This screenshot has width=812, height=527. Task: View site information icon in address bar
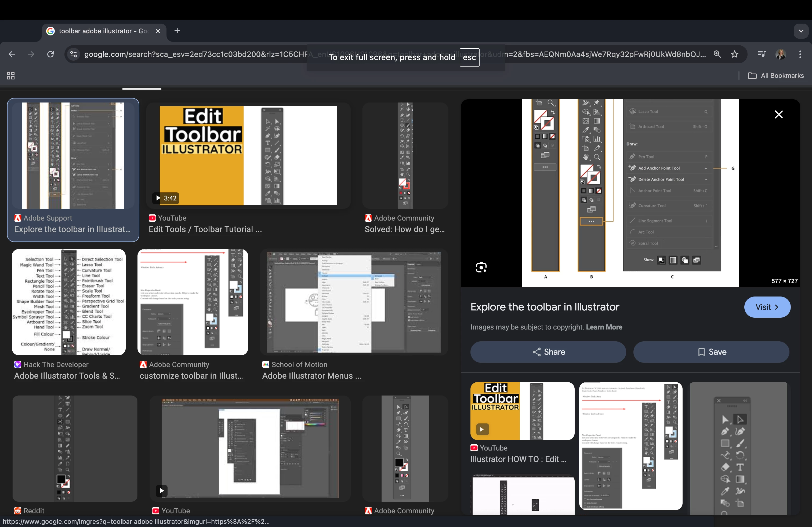(x=73, y=54)
